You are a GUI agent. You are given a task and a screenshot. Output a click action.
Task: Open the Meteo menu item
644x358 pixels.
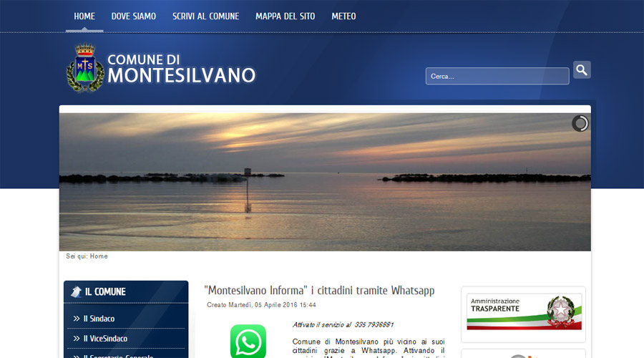[x=343, y=16]
